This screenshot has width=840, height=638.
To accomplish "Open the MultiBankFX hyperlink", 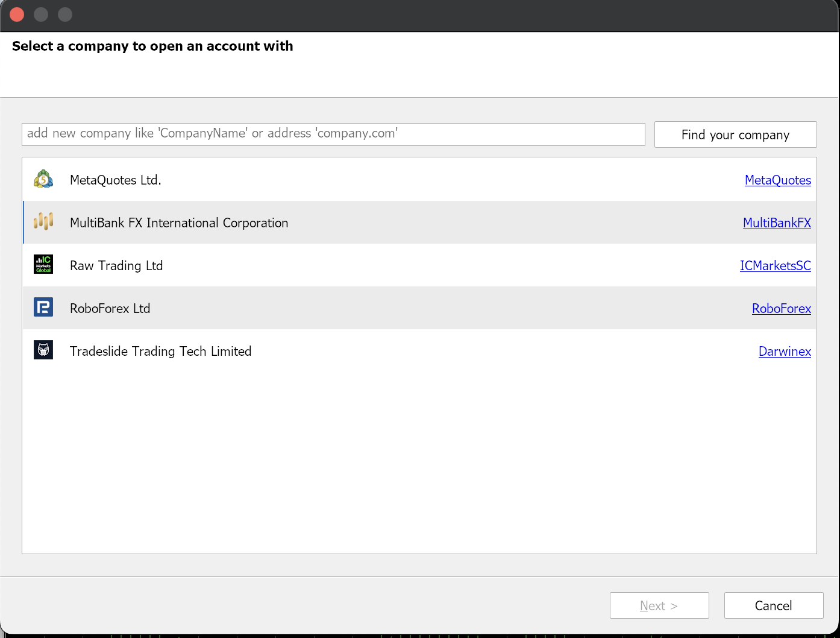I will (x=776, y=223).
